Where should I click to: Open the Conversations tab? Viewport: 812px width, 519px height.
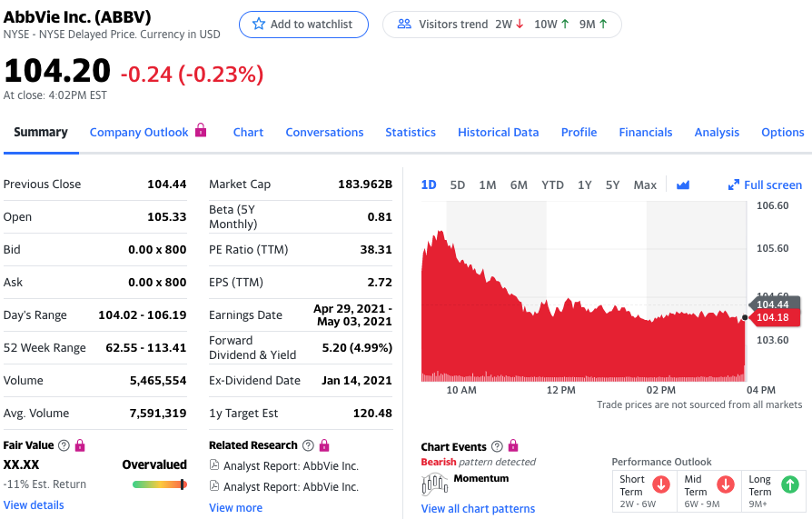[x=324, y=133]
